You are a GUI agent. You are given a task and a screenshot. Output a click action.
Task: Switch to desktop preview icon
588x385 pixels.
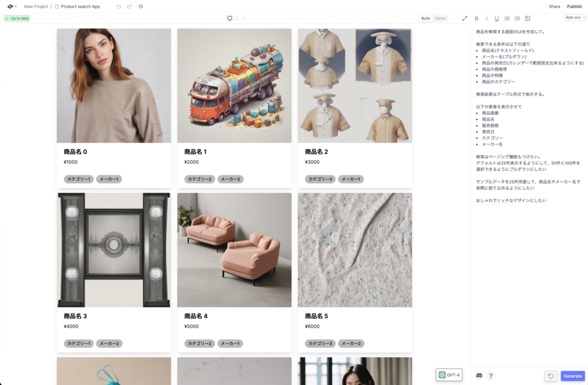point(229,18)
